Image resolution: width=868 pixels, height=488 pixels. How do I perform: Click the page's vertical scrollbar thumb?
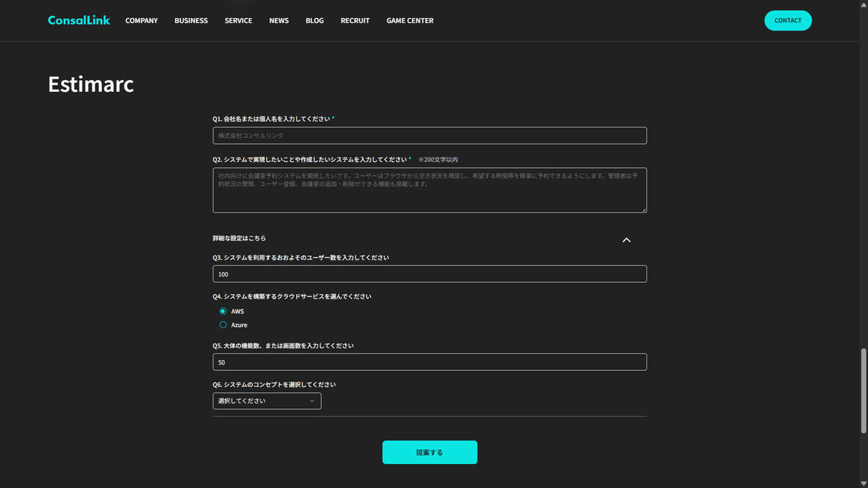tap(863, 390)
